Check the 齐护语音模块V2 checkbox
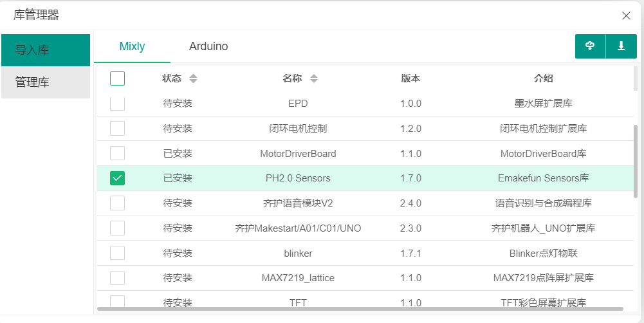The width and height of the screenshot is (644, 323). pyautogui.click(x=118, y=203)
